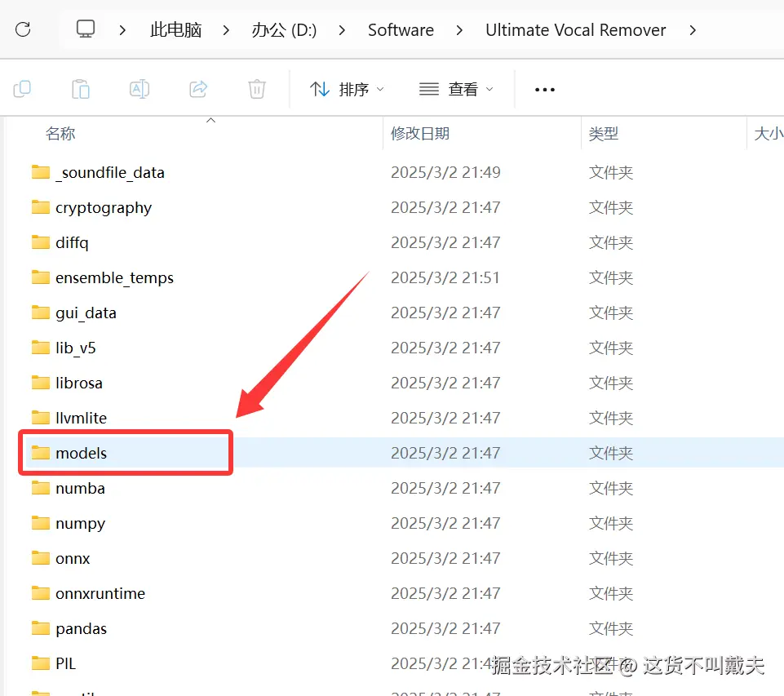784x696 pixels.
Task: Click the folder icon next to _soundfile_data
Action: 41,171
